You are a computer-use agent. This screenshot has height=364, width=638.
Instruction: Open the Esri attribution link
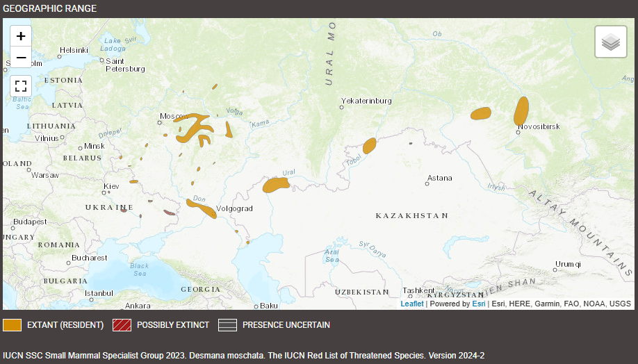pyautogui.click(x=479, y=304)
